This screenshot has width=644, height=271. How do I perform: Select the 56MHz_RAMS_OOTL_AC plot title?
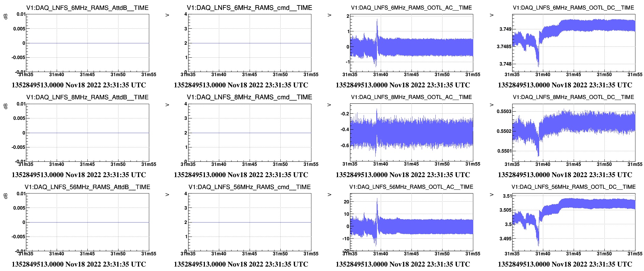click(411, 187)
